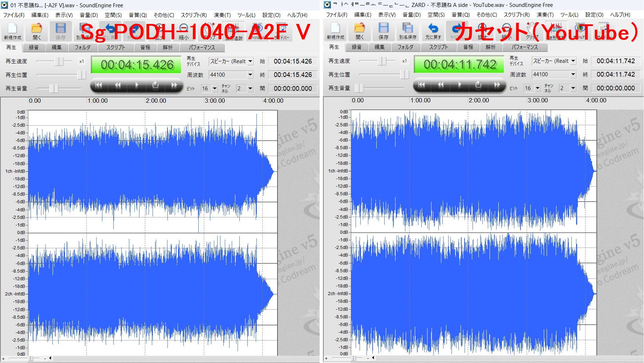Image resolution: width=644 pixels, height=363 pixels.
Task: Switch to 音程 tab in right YouTube.wav window
Action: (468, 47)
